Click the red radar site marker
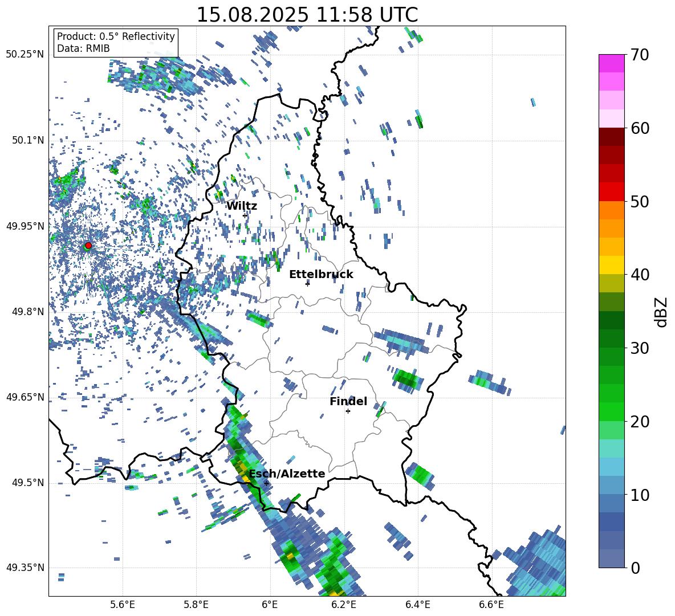Image resolution: width=675 pixels, height=616 pixels. coord(88,245)
